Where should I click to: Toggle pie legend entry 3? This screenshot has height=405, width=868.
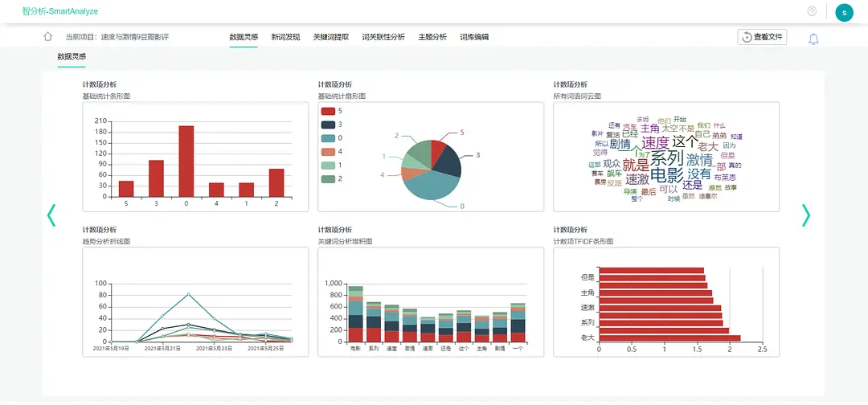click(332, 125)
